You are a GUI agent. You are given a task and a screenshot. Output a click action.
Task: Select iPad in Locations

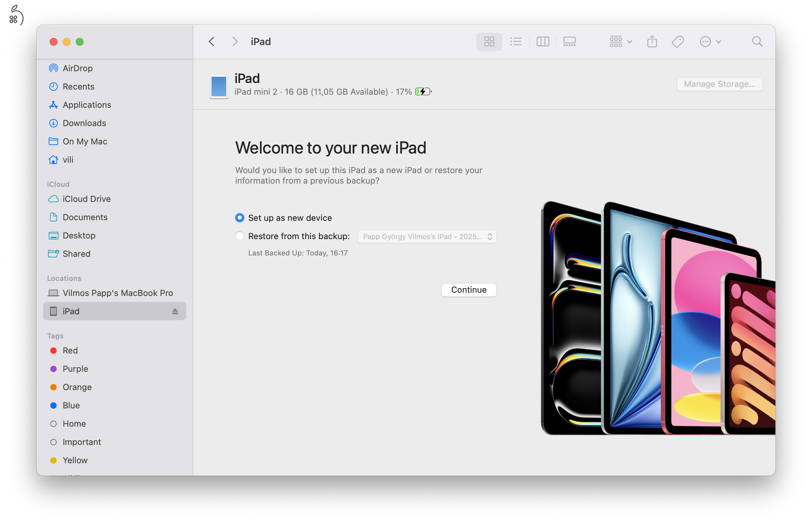[x=115, y=311]
